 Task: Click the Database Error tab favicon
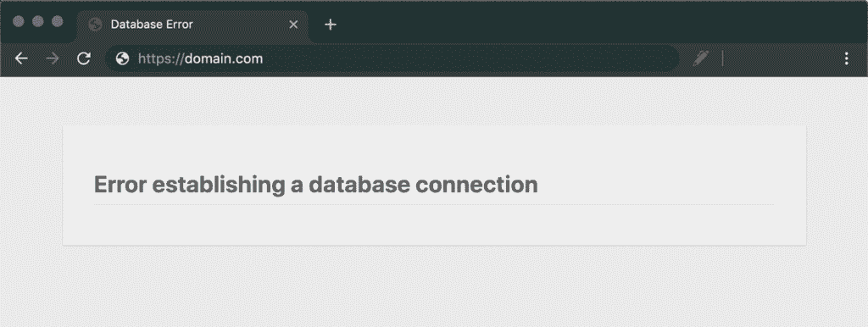coord(95,25)
